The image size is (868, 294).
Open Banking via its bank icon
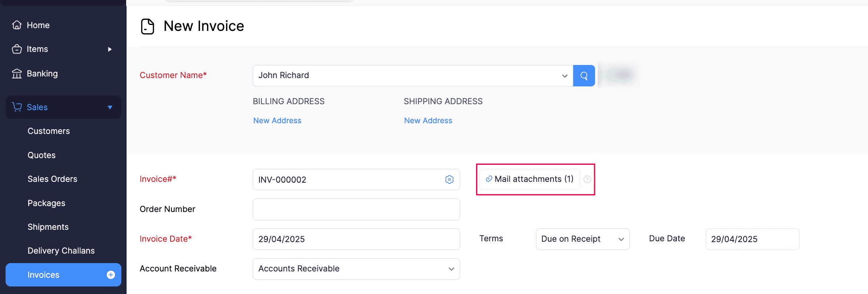click(x=17, y=73)
